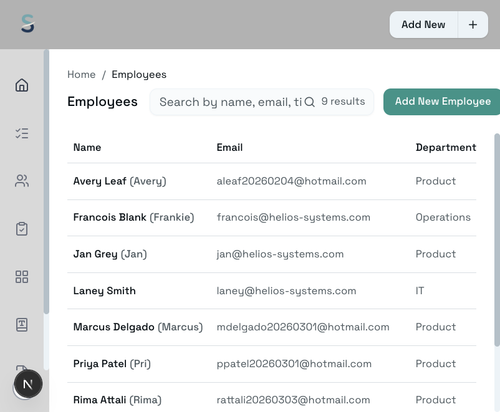The height and width of the screenshot is (412, 500).
Task: Click the S logo at top left
Action: pyautogui.click(x=28, y=24)
